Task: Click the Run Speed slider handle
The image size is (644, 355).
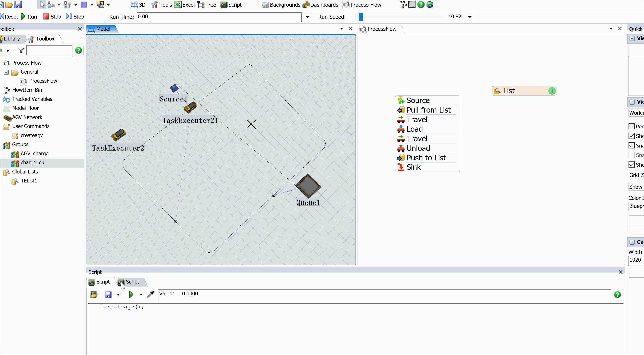Action: [x=360, y=17]
